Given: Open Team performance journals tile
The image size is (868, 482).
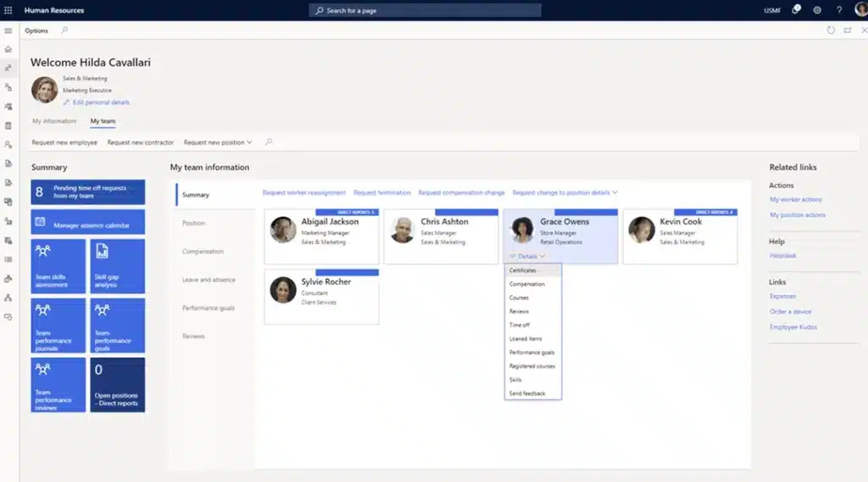Looking at the screenshot, I should 58,325.
